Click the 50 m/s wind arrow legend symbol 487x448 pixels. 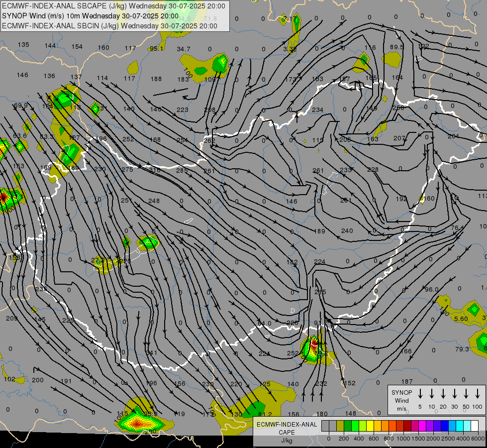pos(466,394)
